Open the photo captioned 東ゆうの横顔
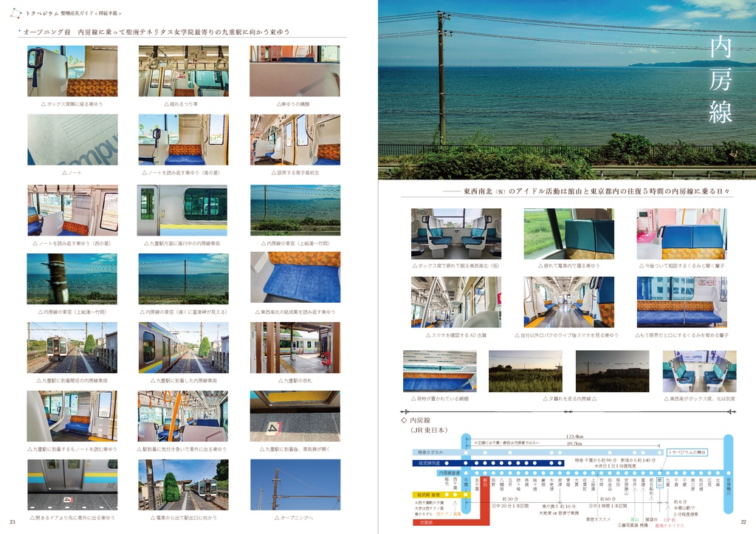 295,71
